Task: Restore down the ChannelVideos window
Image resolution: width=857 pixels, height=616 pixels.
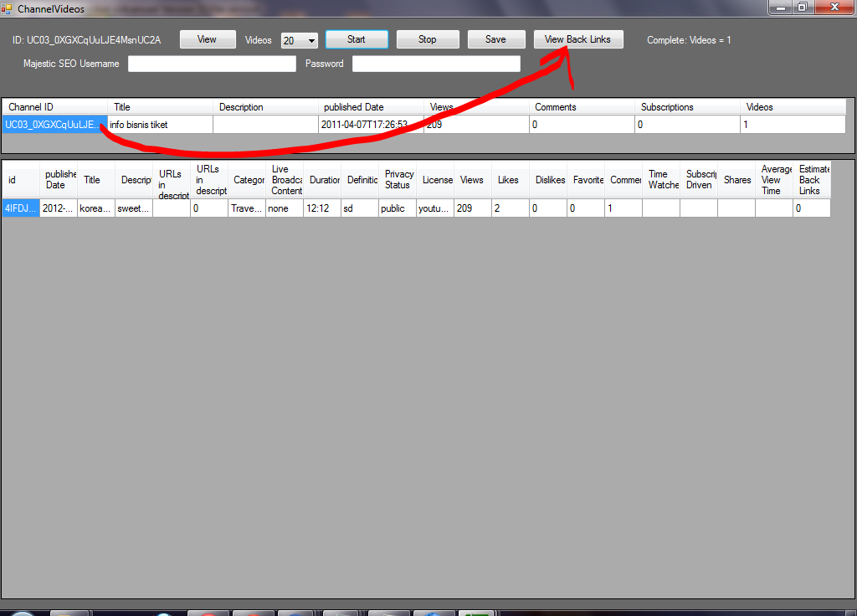Action: point(803,7)
